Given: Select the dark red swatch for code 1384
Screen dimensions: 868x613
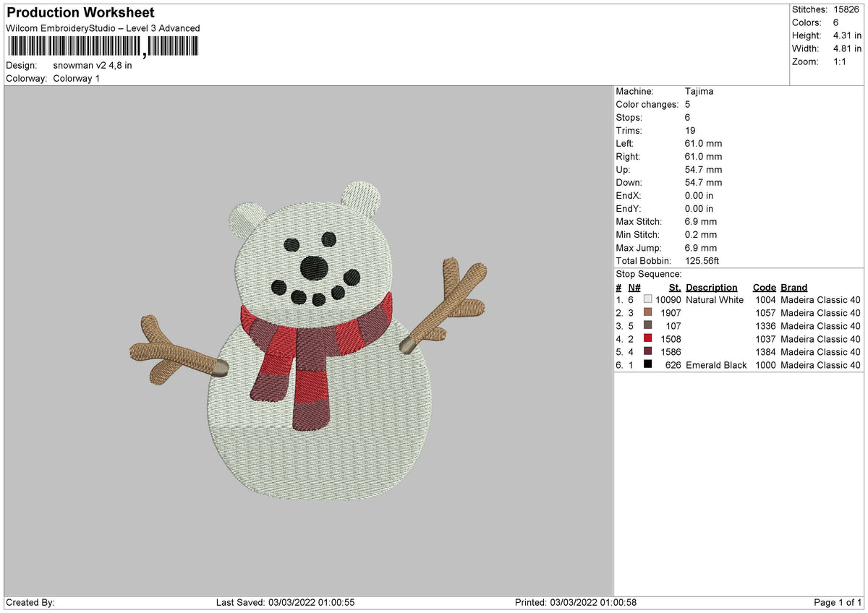Looking at the screenshot, I should tap(648, 352).
